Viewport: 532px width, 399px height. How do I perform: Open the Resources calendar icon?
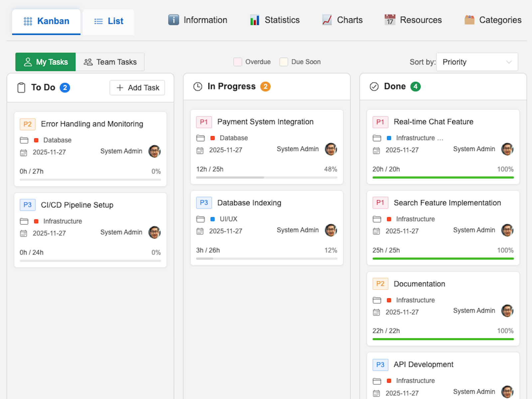point(390,20)
